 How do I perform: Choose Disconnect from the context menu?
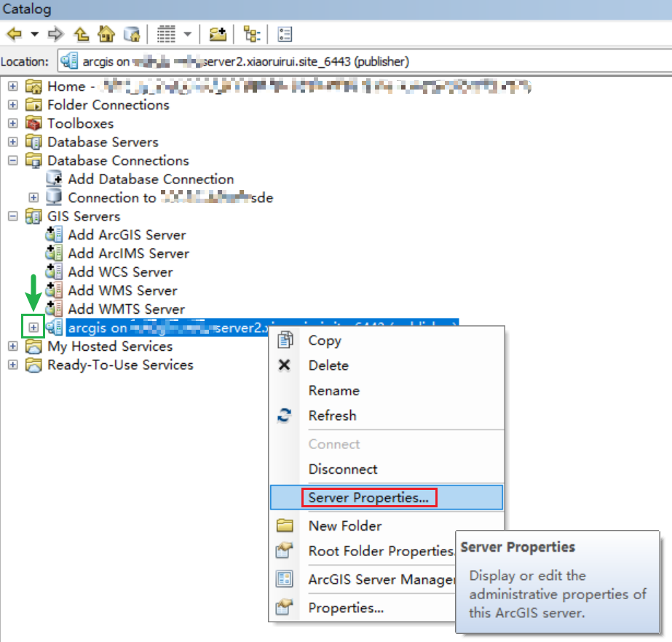[387, 469]
